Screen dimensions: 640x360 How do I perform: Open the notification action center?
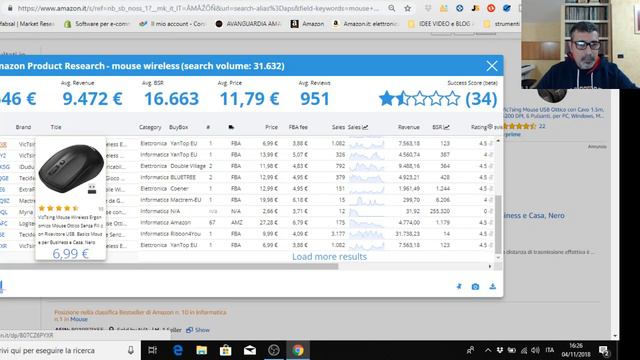pyautogui.click(x=604, y=350)
